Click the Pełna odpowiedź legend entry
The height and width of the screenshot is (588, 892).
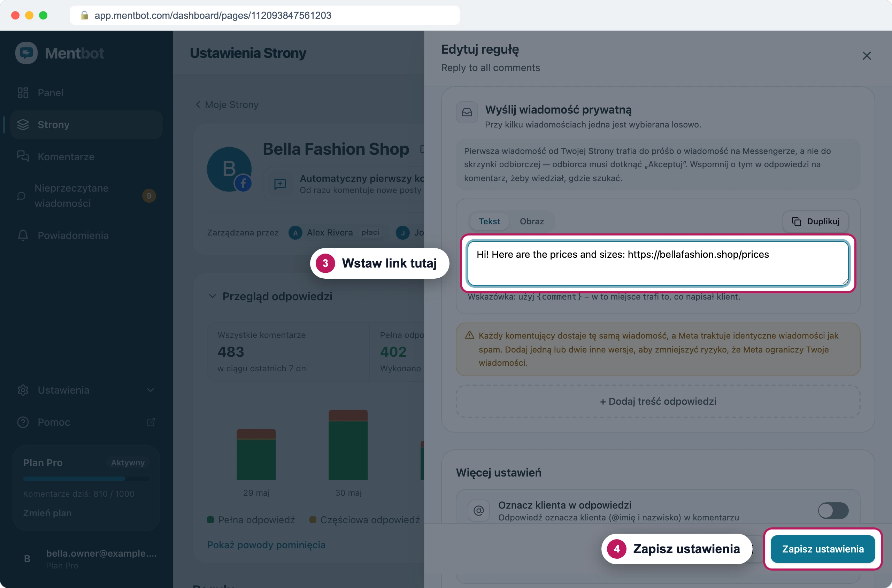pos(251,520)
